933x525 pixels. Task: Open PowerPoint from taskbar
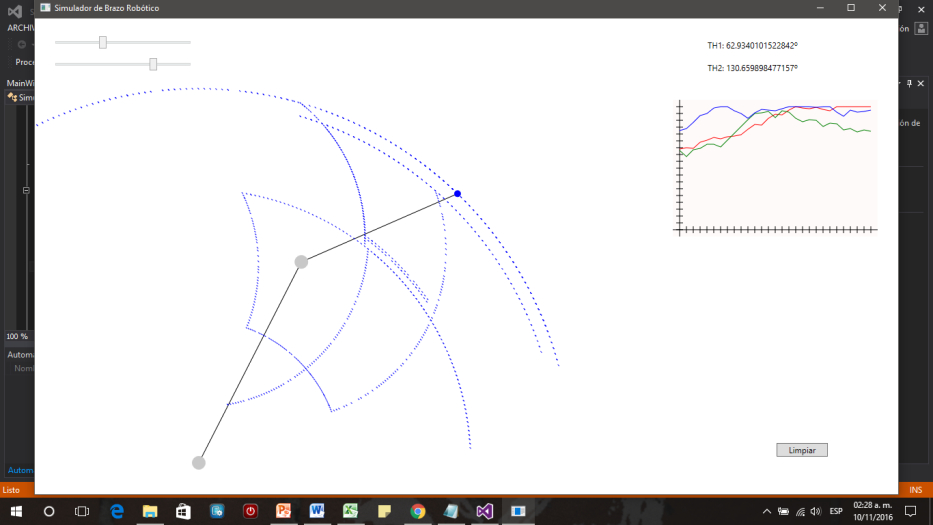point(283,511)
